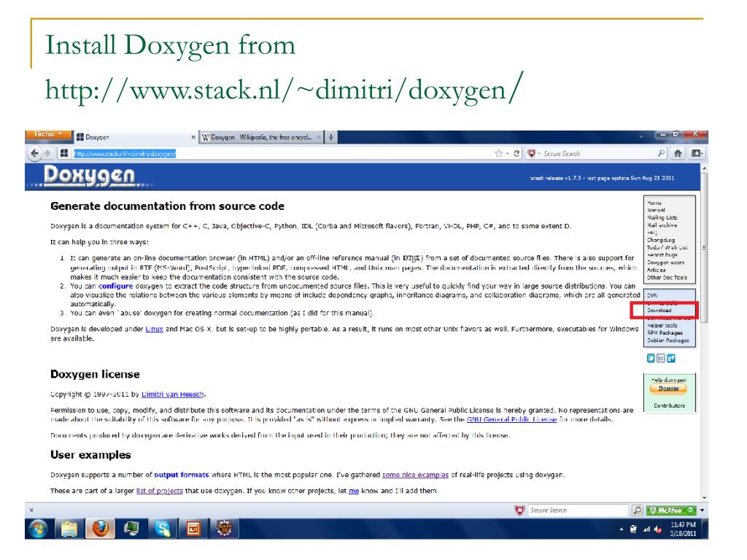Open Skype from the taskbar
The image size is (747, 560).
pos(163,529)
